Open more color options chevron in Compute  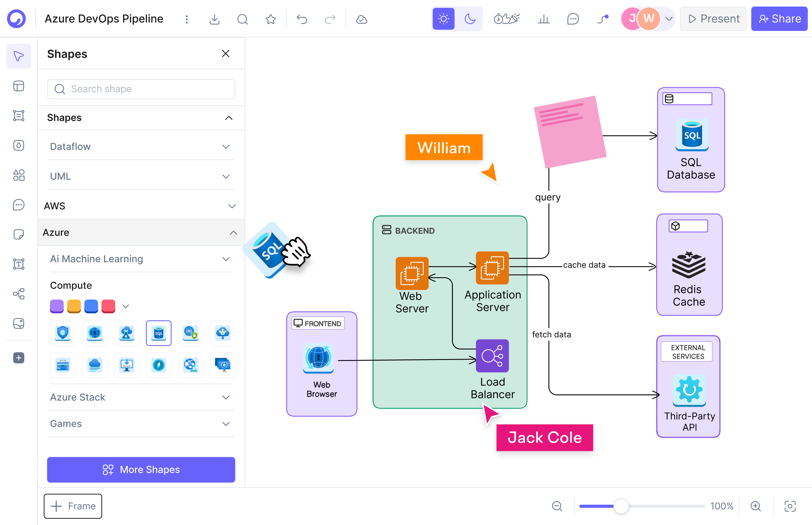click(125, 306)
